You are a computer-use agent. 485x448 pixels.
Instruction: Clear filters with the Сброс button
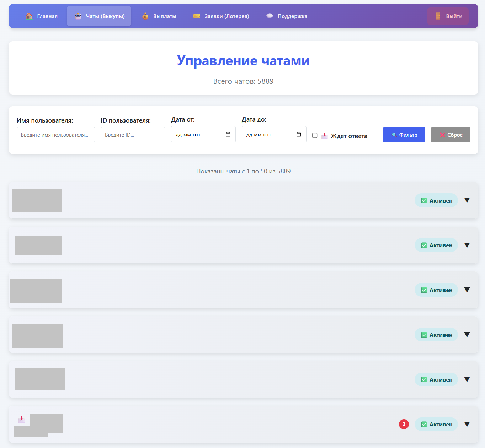tap(451, 135)
